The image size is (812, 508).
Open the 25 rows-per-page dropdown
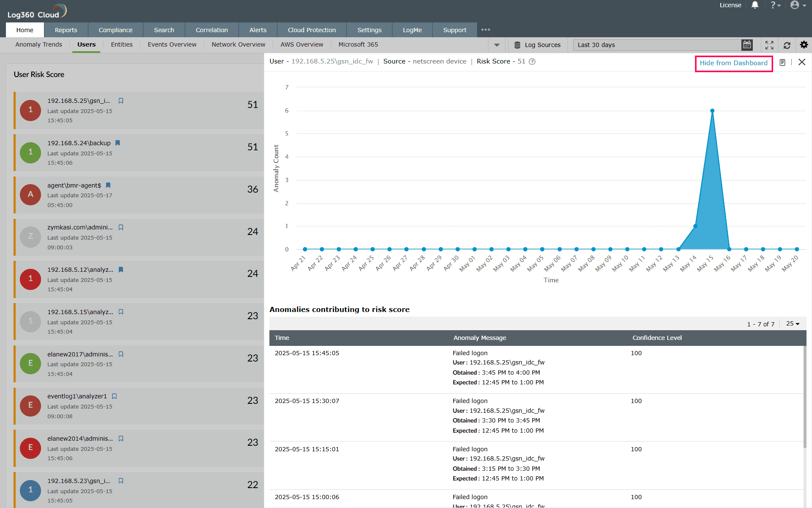(793, 324)
